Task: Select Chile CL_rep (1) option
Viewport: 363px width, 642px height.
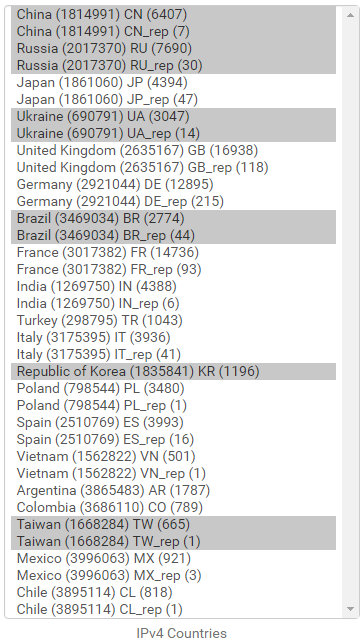Action: coord(174,609)
